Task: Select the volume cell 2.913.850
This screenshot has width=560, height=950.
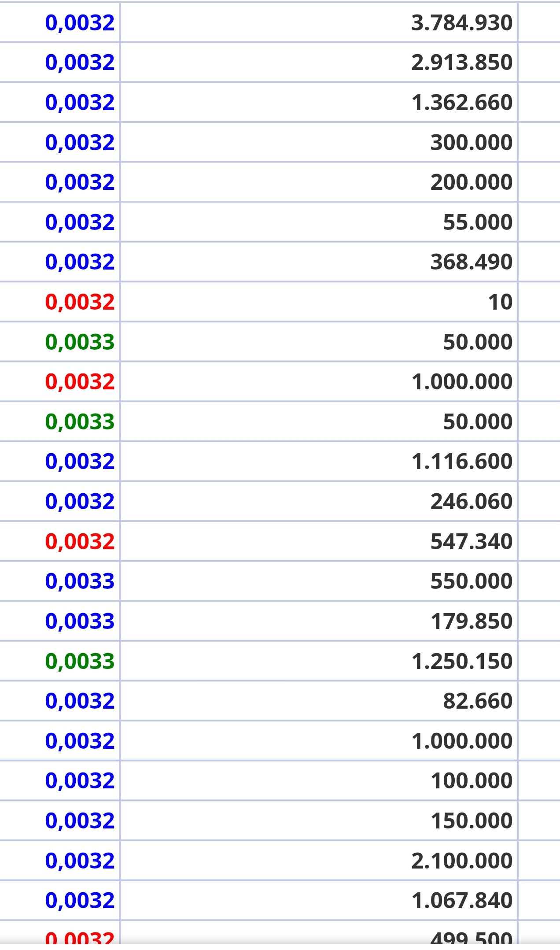Action: coord(319,62)
